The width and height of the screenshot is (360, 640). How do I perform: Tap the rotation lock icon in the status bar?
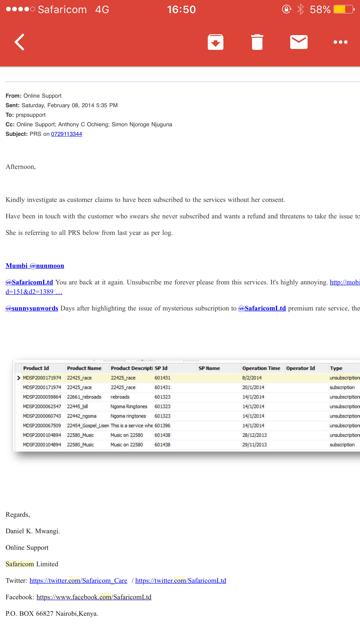(x=287, y=9)
